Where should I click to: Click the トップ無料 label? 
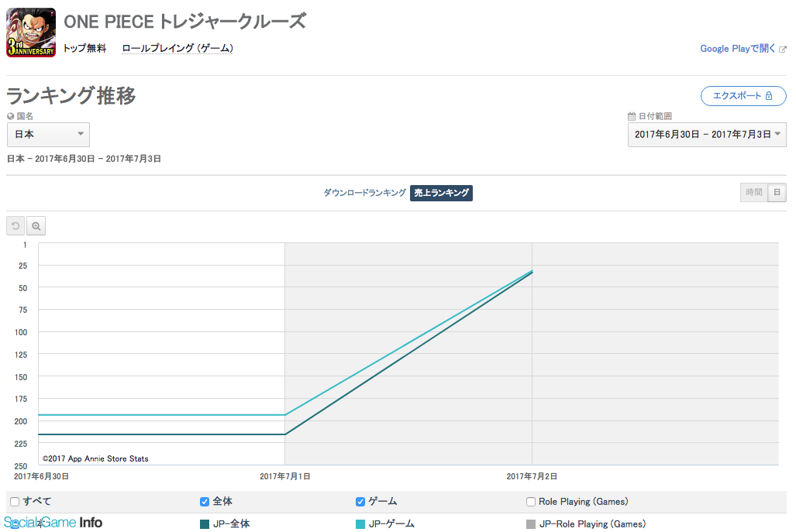tap(84, 48)
